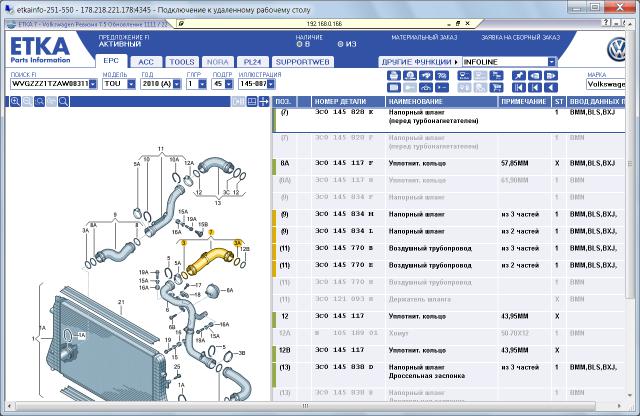The image size is (640, 416).
Task: Open the ГОД dropdown showing 2010 (A)
Action: [x=177, y=84]
